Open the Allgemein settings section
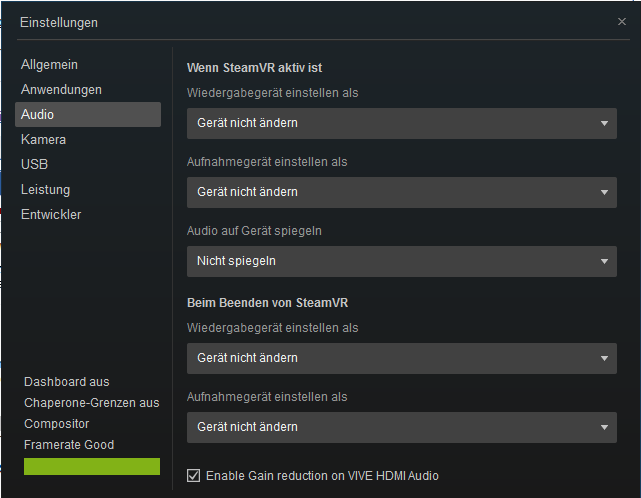Image resolution: width=641 pixels, height=498 pixels. tap(49, 65)
